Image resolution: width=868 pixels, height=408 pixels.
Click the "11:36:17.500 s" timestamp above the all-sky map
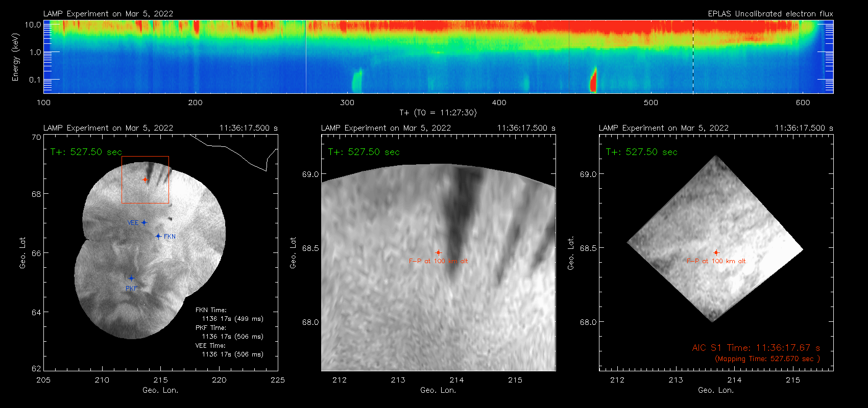(x=249, y=128)
